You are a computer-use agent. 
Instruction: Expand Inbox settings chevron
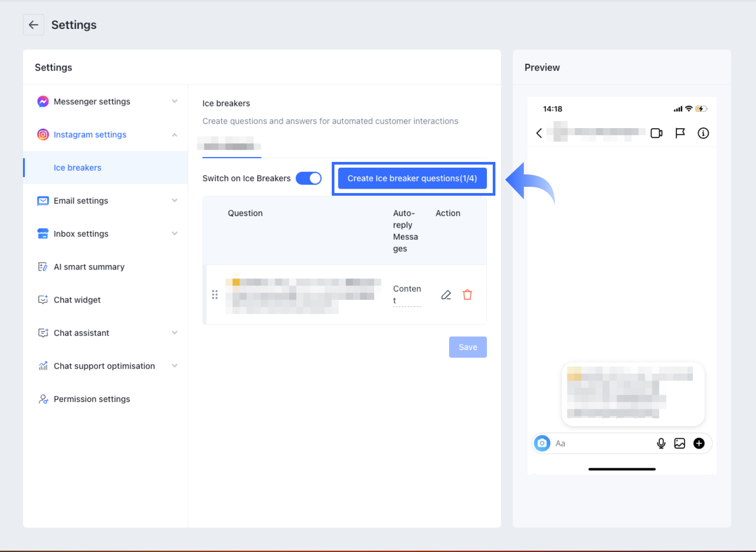tap(175, 234)
